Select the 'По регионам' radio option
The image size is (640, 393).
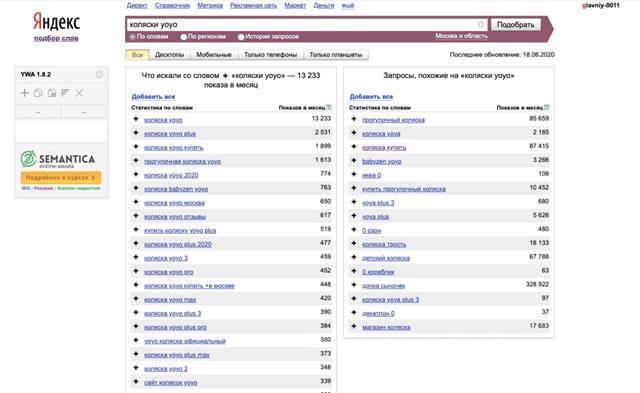tap(184, 37)
